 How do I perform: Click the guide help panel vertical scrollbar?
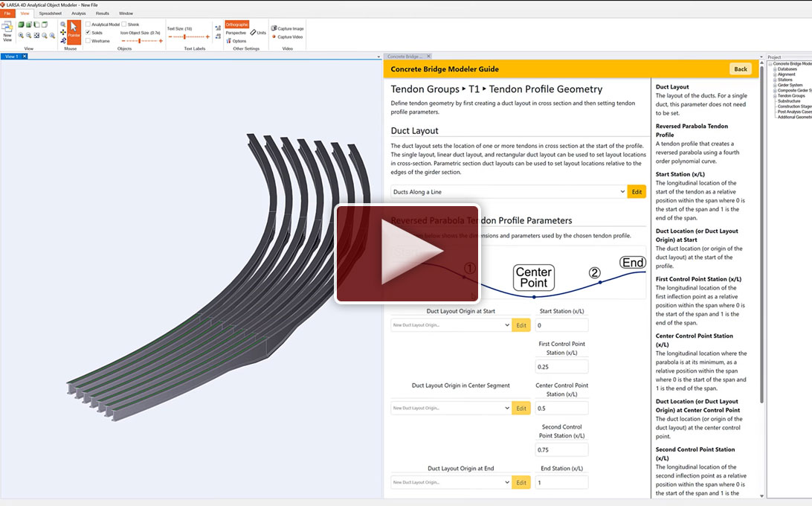(761, 234)
